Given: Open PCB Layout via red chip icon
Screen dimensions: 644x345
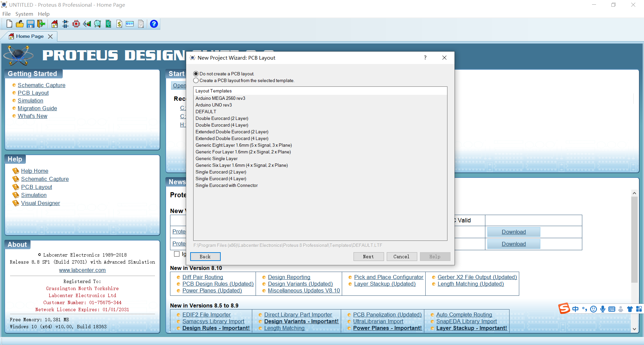Looking at the screenshot, I should [76, 24].
